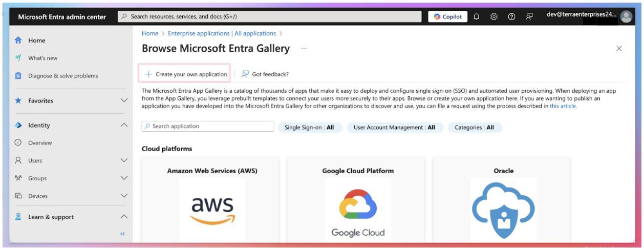This screenshot has width=644, height=248.
Task: Open the User Account Management : All filter
Action: [x=394, y=128]
